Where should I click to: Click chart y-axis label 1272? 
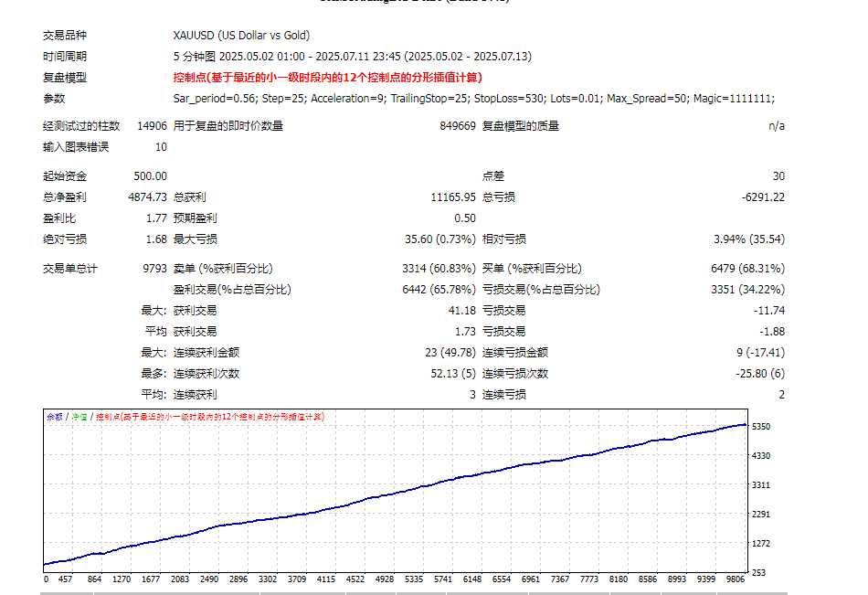[x=760, y=544]
